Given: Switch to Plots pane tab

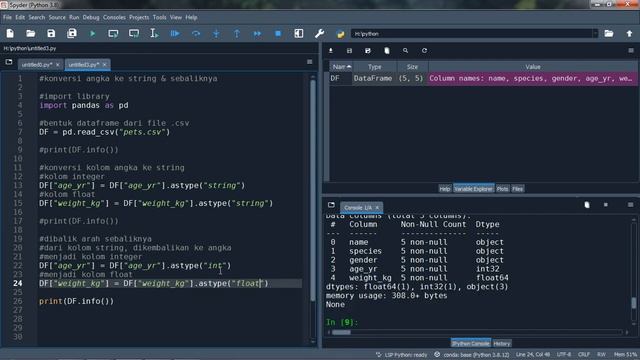Looking at the screenshot, I should pos(502,189).
